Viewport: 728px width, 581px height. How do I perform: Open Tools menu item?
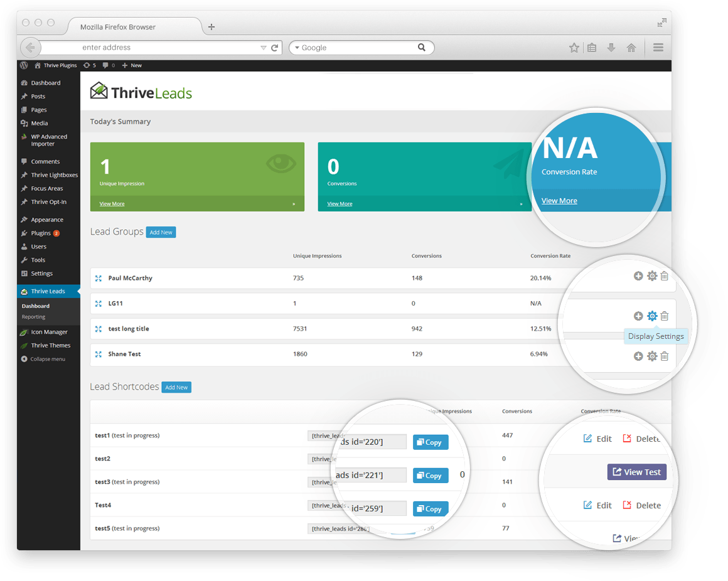[x=38, y=260]
